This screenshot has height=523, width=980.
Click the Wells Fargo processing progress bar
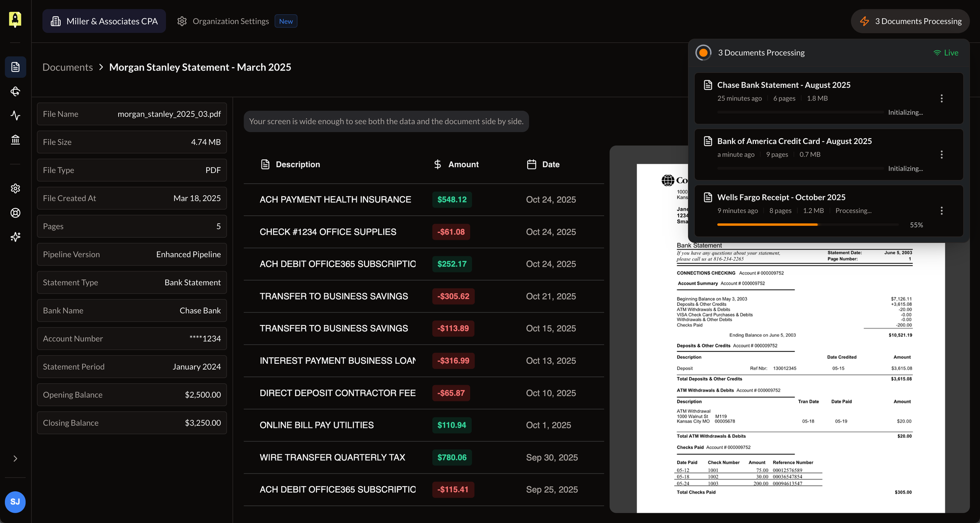point(807,224)
